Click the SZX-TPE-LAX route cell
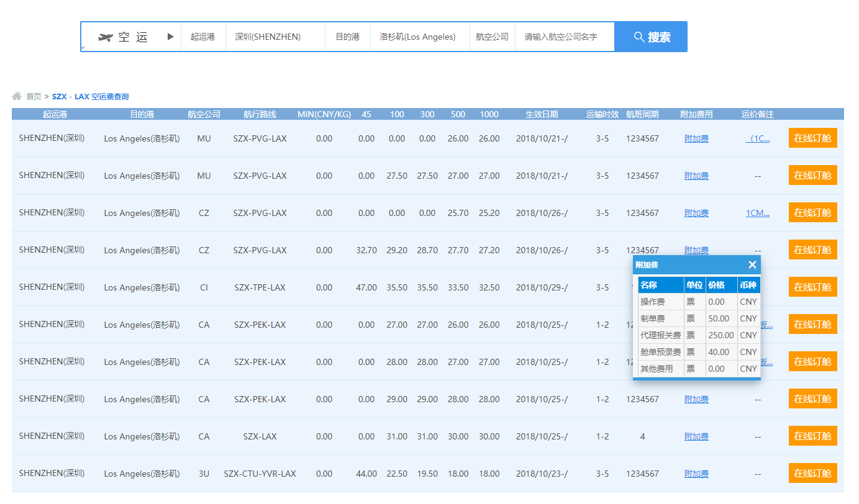Screen dimensions: 859x504 pos(260,287)
